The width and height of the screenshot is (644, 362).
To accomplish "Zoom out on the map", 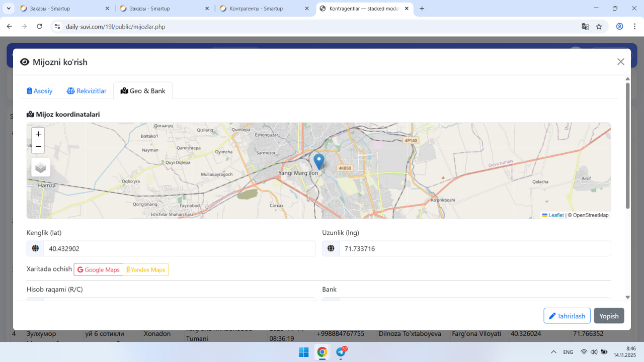I will tap(38, 147).
